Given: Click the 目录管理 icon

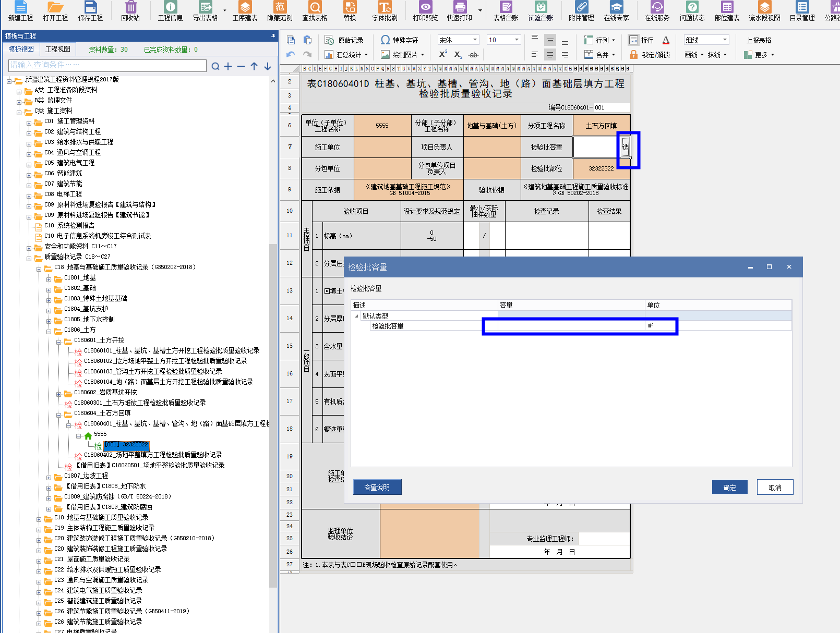Looking at the screenshot, I should [x=802, y=11].
